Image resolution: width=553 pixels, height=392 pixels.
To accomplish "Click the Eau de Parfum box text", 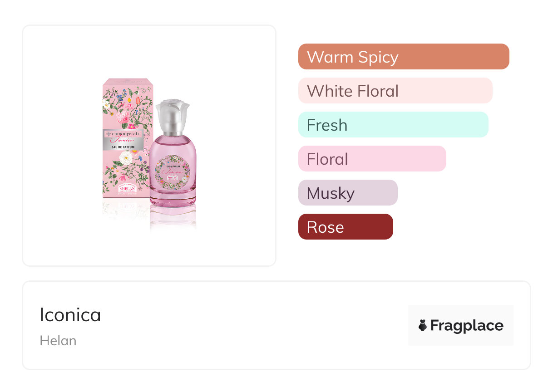I will tap(123, 146).
